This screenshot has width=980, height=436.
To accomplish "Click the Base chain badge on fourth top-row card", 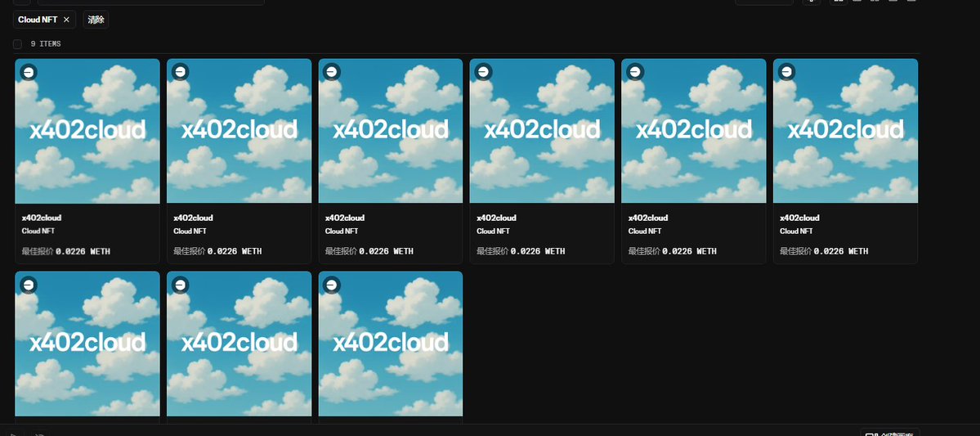I will pyautogui.click(x=483, y=73).
